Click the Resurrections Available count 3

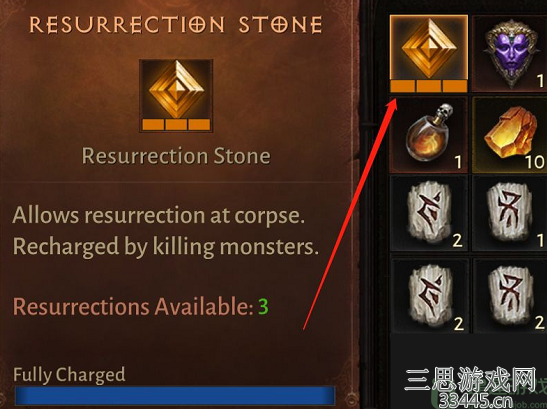[263, 306]
